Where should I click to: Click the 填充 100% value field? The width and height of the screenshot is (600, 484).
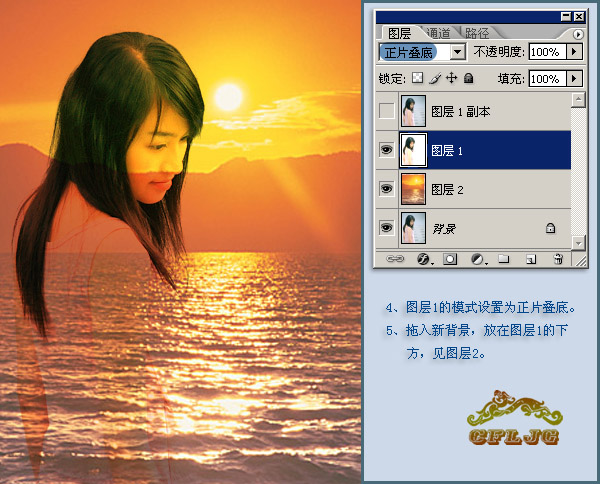[x=548, y=78]
